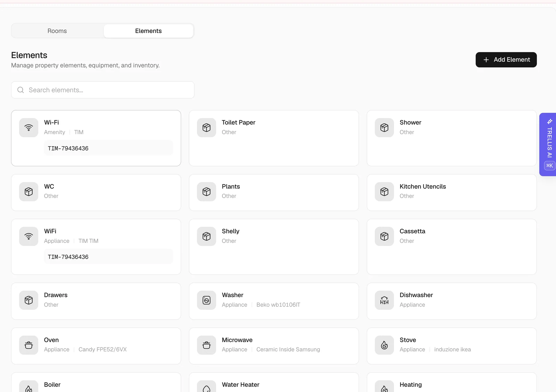The height and width of the screenshot is (392, 556).
Task: Click TIM-79436436 in Wi-Fi card
Action: [68, 148]
